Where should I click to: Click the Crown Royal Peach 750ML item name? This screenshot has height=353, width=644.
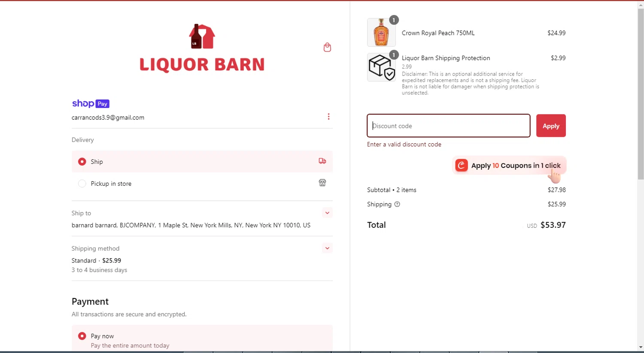pos(438,33)
